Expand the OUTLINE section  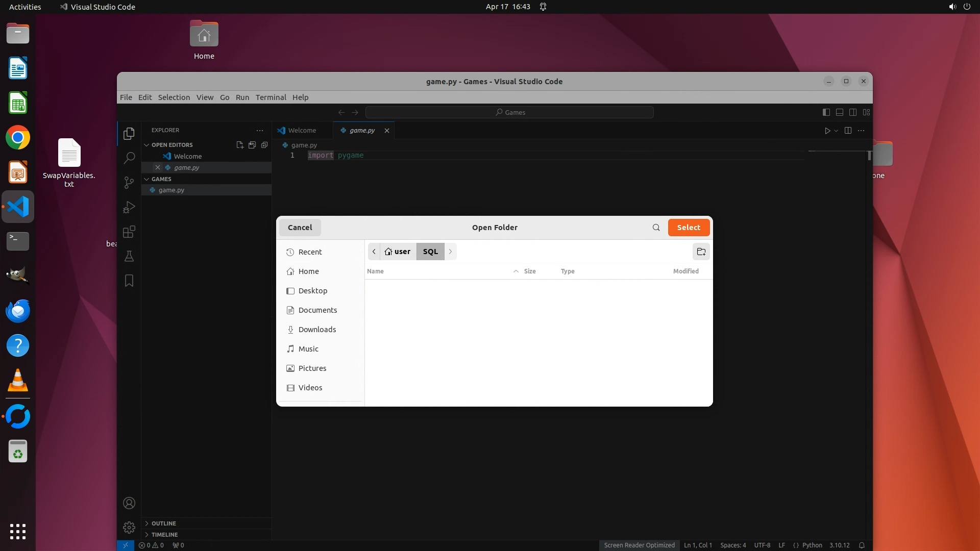[163, 523]
